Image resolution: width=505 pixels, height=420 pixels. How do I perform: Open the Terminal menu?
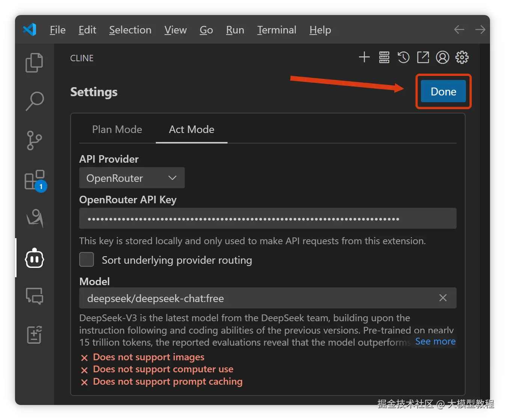[x=277, y=30]
